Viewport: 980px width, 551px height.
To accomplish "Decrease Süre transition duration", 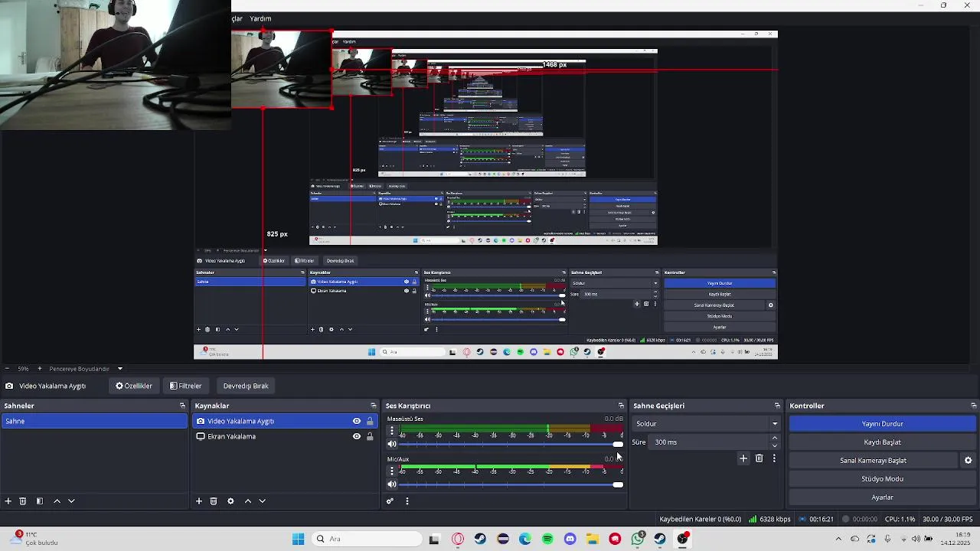I will [775, 445].
